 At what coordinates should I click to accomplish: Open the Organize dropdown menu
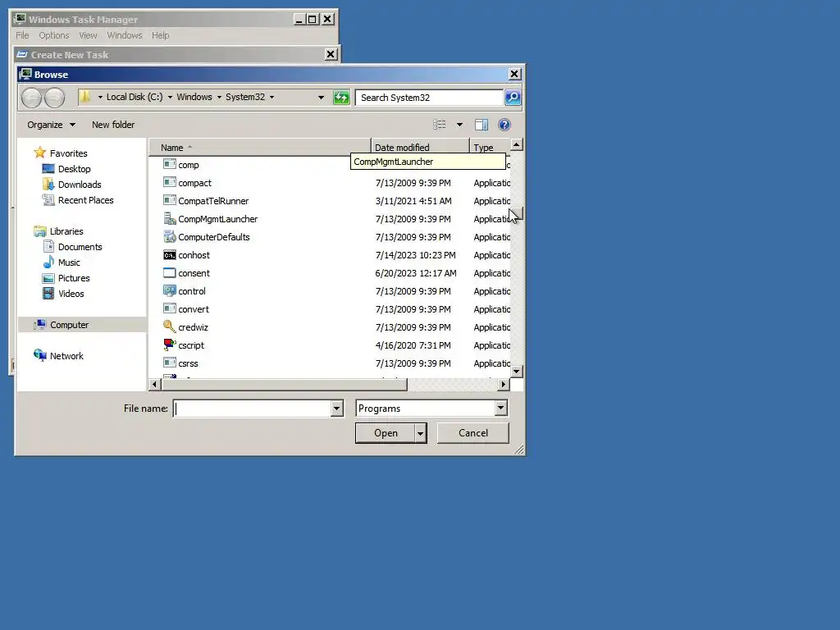point(52,125)
